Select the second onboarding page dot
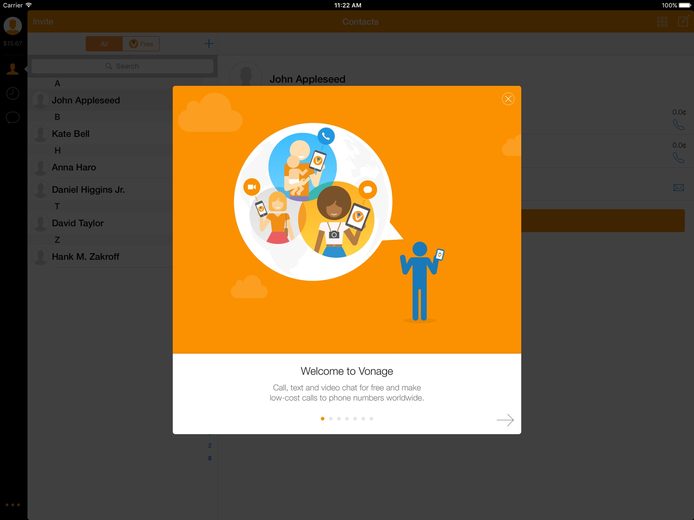The width and height of the screenshot is (694, 520). 331,418
